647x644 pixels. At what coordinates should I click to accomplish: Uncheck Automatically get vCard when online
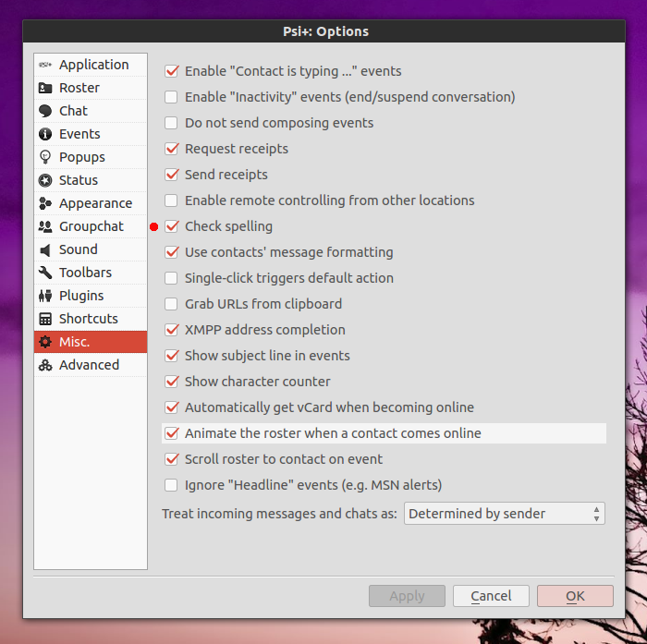coord(171,407)
